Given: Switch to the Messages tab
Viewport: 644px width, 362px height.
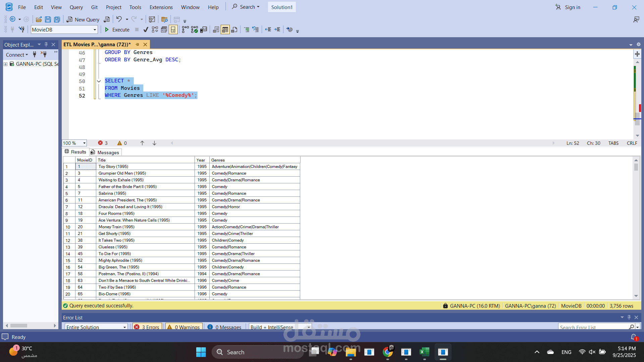Looking at the screenshot, I should [x=105, y=153].
